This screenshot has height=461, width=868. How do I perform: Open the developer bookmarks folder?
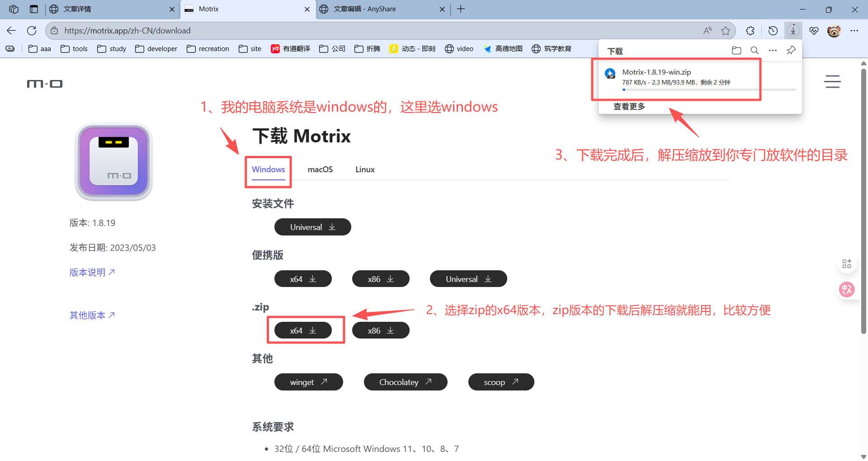156,49
